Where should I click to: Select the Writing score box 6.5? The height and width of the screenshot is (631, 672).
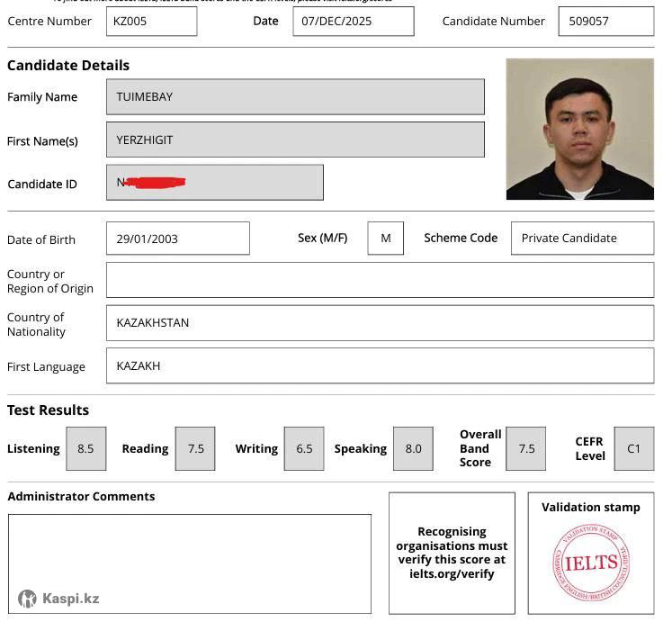coord(304,448)
